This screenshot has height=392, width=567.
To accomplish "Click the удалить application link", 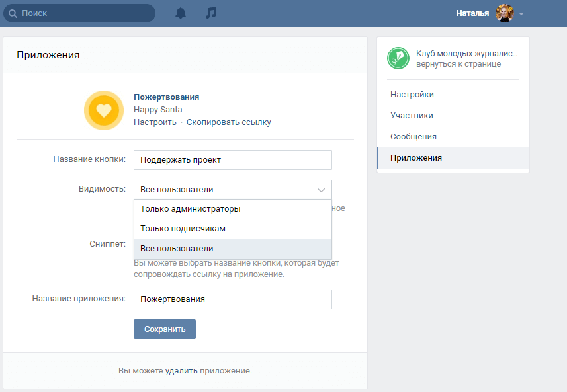I will coord(181,371).
